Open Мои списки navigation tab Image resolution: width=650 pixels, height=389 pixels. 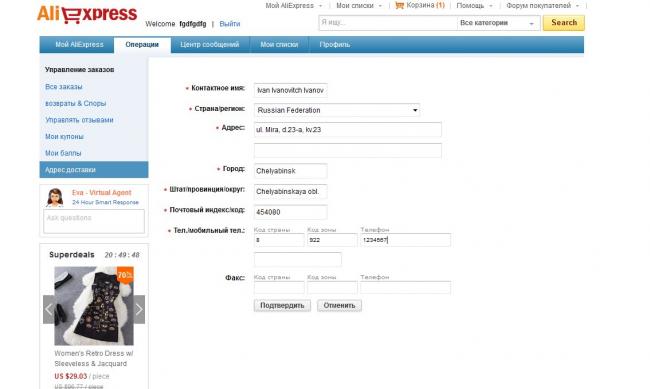[x=279, y=45]
